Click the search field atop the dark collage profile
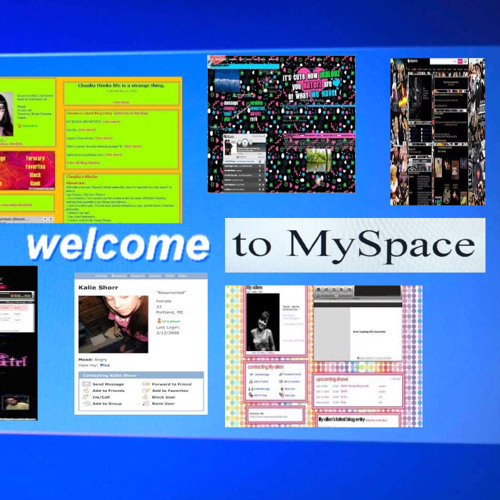 pyautogui.click(x=443, y=61)
